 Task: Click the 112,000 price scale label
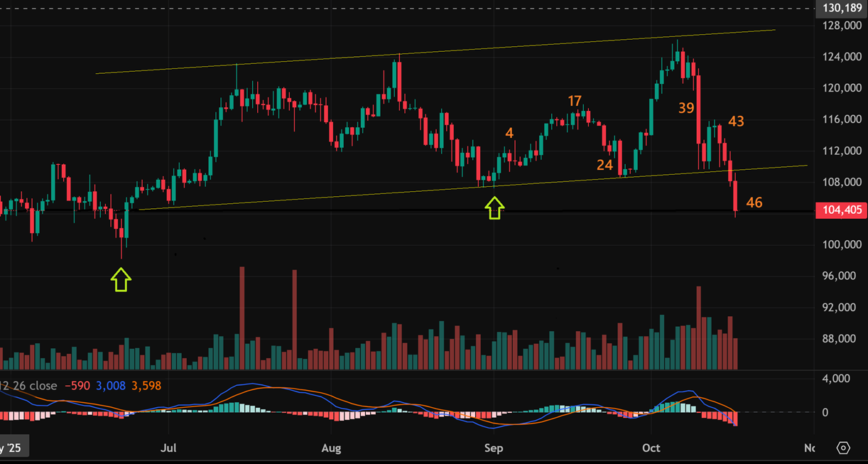coord(842,151)
